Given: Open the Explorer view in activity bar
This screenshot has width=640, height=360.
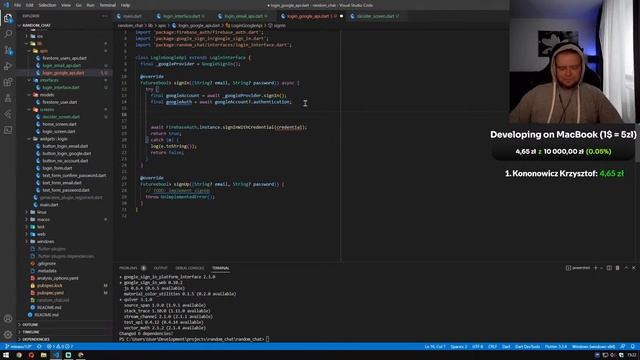Looking at the screenshot, I should 8,18.
